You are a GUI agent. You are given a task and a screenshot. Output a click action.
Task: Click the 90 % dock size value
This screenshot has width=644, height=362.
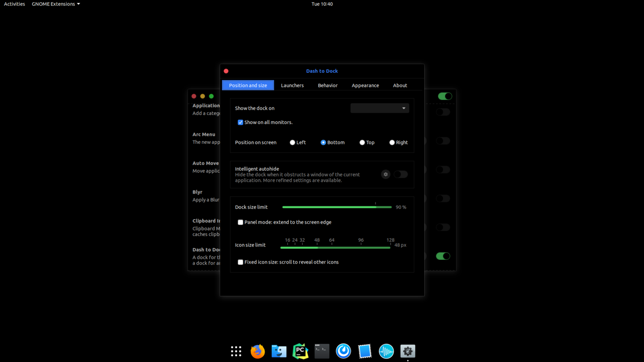pos(401,207)
